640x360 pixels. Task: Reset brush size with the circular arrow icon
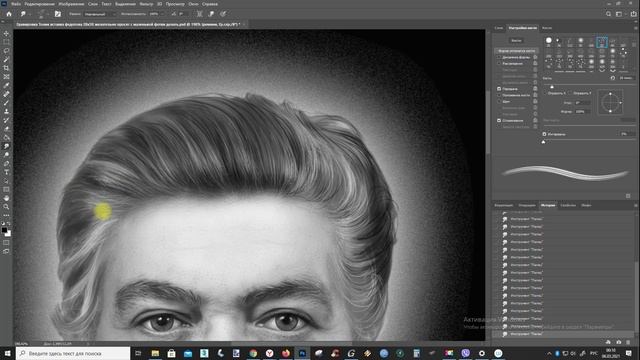pos(613,78)
